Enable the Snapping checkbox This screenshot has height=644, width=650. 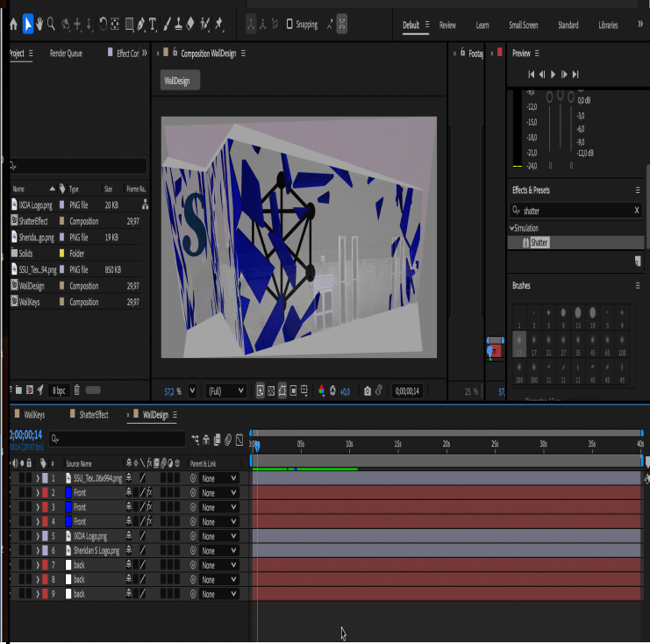(x=289, y=25)
